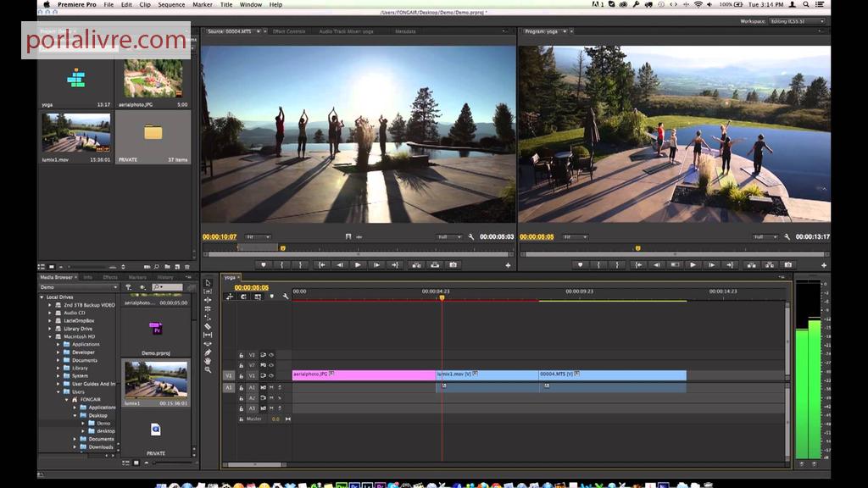The image size is (868, 488).
Task: Collapse the Macintosh HD node
Action: 50,336
